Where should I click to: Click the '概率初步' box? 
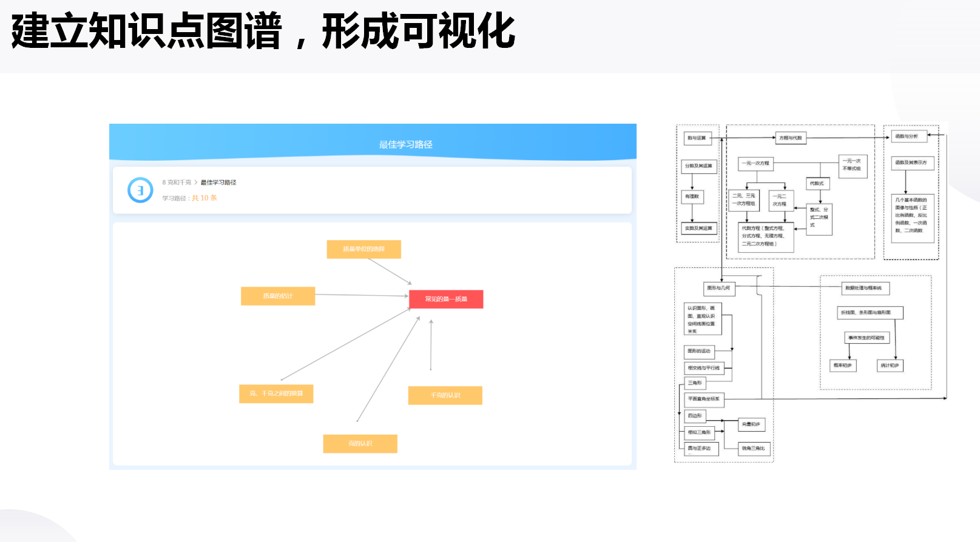(843, 366)
